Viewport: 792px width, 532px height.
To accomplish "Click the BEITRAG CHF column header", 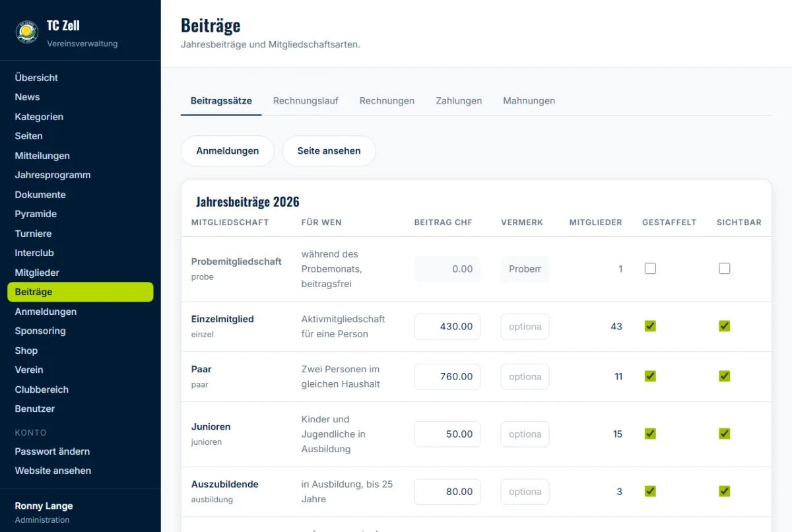I will pos(444,222).
